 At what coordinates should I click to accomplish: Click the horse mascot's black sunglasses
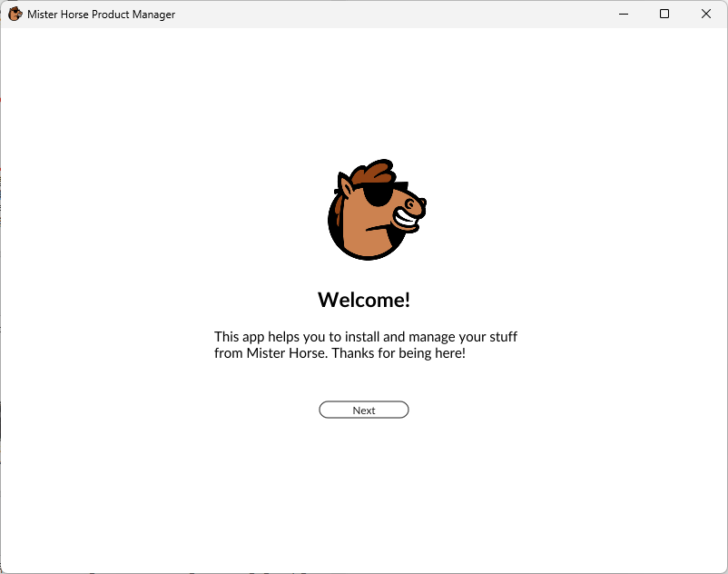click(377, 194)
